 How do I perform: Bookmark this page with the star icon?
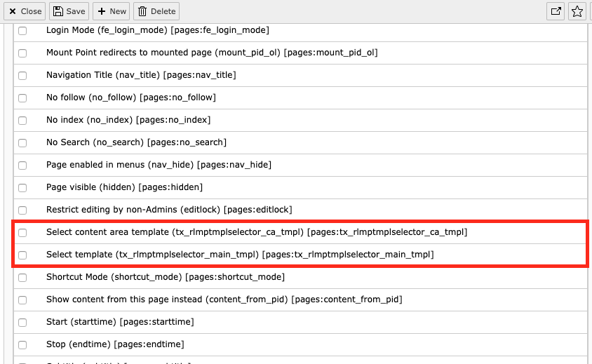click(577, 11)
